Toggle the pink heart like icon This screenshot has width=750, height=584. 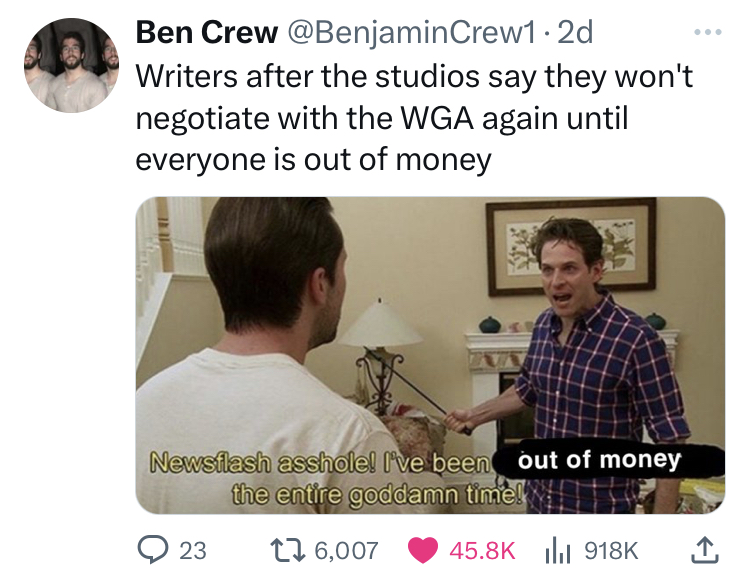click(x=423, y=550)
